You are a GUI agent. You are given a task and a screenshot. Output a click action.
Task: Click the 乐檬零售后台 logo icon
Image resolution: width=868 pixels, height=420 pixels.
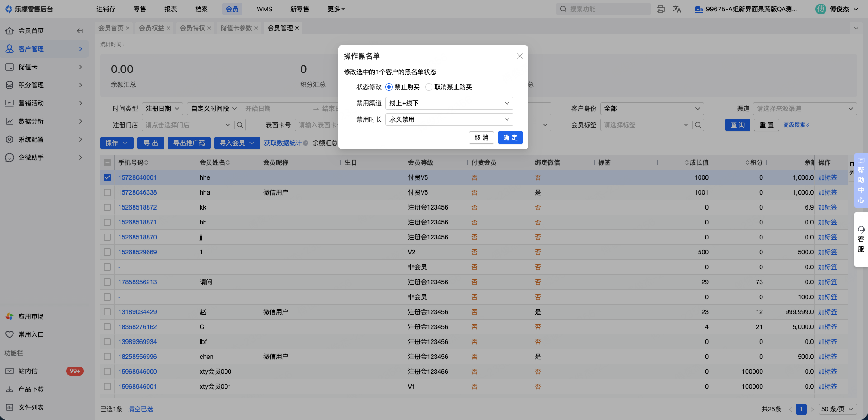click(x=9, y=9)
